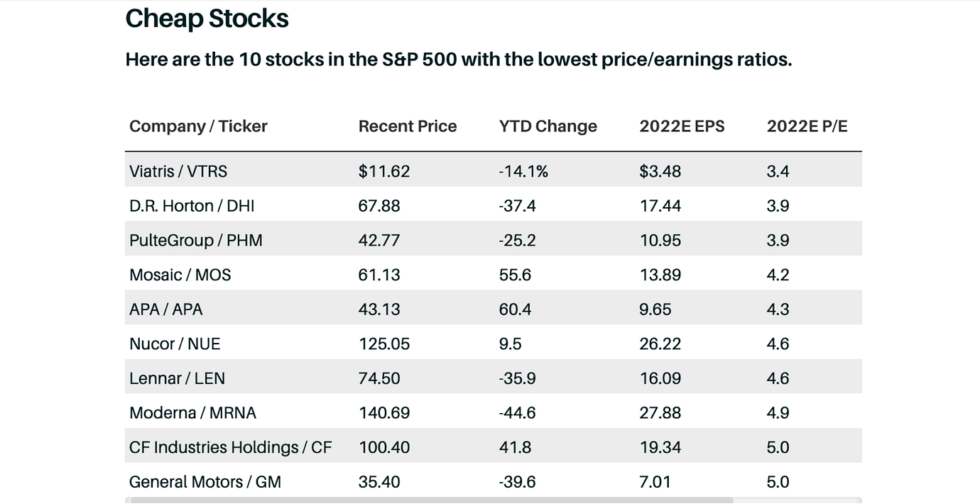Click the Cheap Stocks heading

tap(207, 19)
